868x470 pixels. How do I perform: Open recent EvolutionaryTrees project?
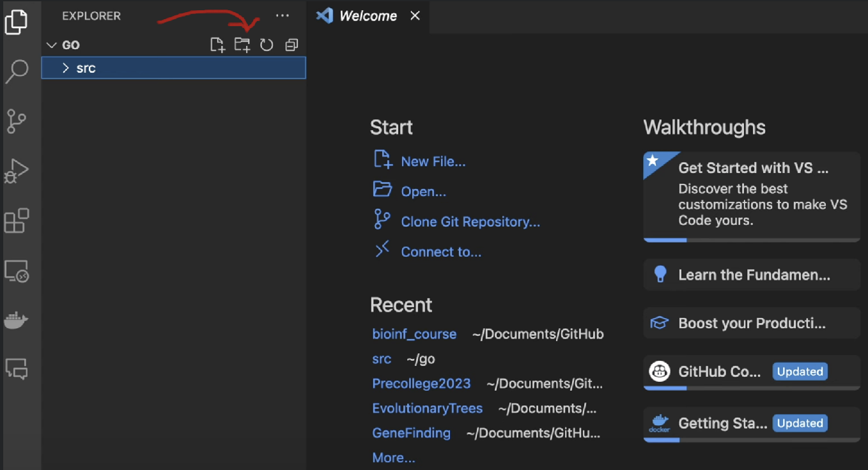427,408
